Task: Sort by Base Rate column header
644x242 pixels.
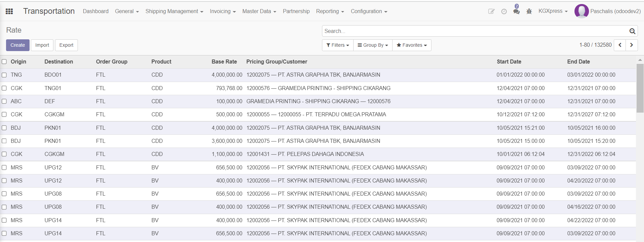Action: 224,62
